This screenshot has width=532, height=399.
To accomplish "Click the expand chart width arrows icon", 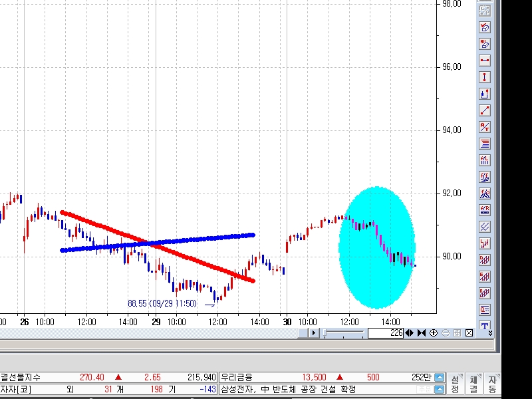I will (409, 332).
